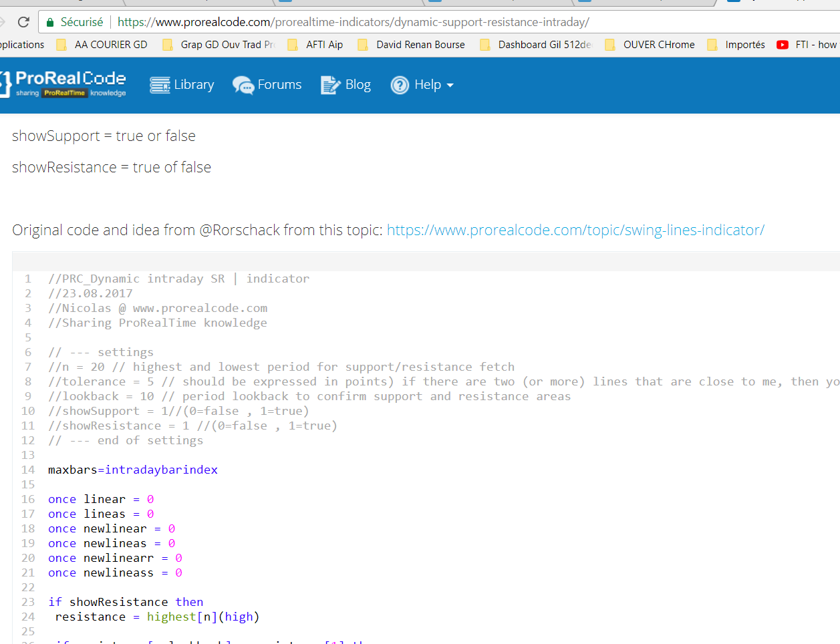Image resolution: width=840 pixels, height=644 pixels.
Task: Expand the Help dropdown caret
Action: click(450, 86)
